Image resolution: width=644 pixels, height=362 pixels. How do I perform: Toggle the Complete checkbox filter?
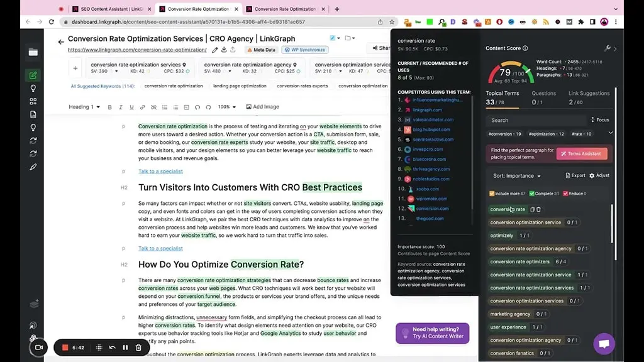coord(532,194)
